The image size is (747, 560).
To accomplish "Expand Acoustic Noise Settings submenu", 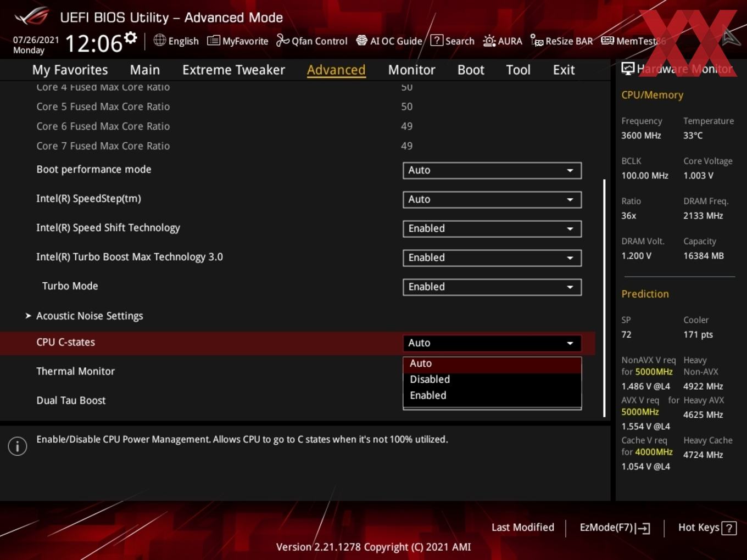I will [90, 316].
